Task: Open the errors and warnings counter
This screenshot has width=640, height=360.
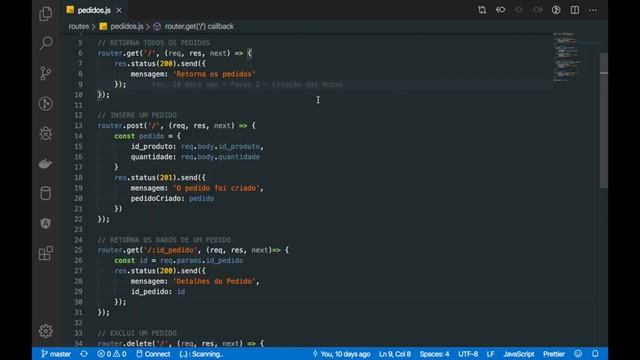Action: [112, 354]
